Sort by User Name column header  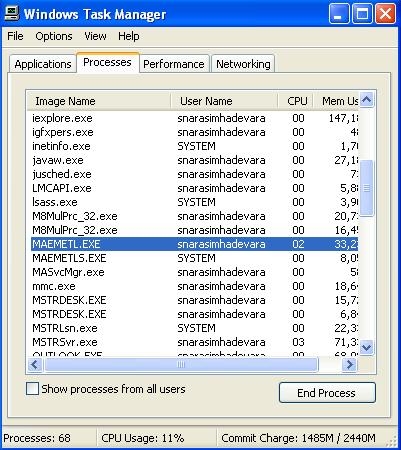click(x=224, y=101)
